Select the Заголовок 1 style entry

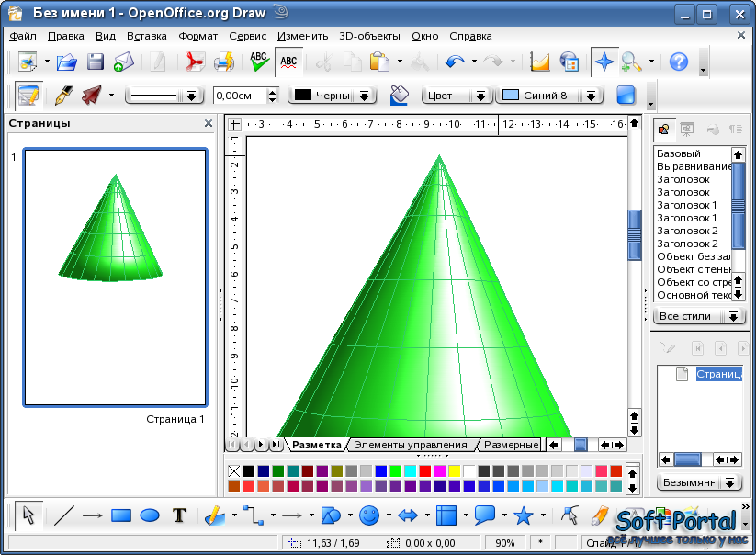point(687,205)
